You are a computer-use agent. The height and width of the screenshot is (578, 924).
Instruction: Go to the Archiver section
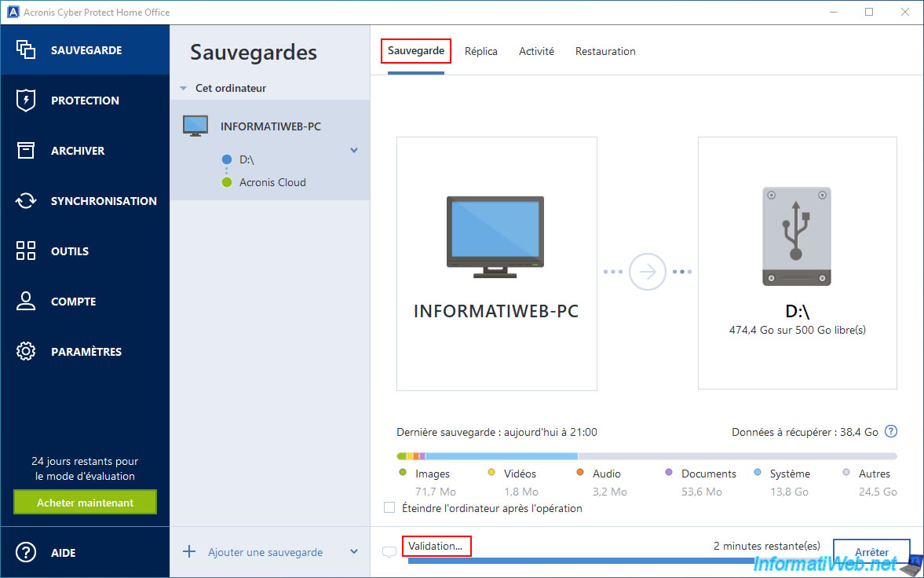coord(78,151)
